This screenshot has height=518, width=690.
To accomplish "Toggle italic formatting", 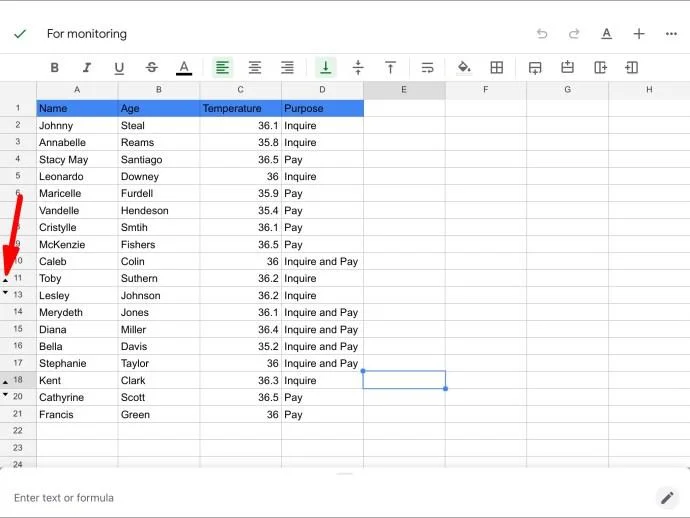I will coord(87,67).
